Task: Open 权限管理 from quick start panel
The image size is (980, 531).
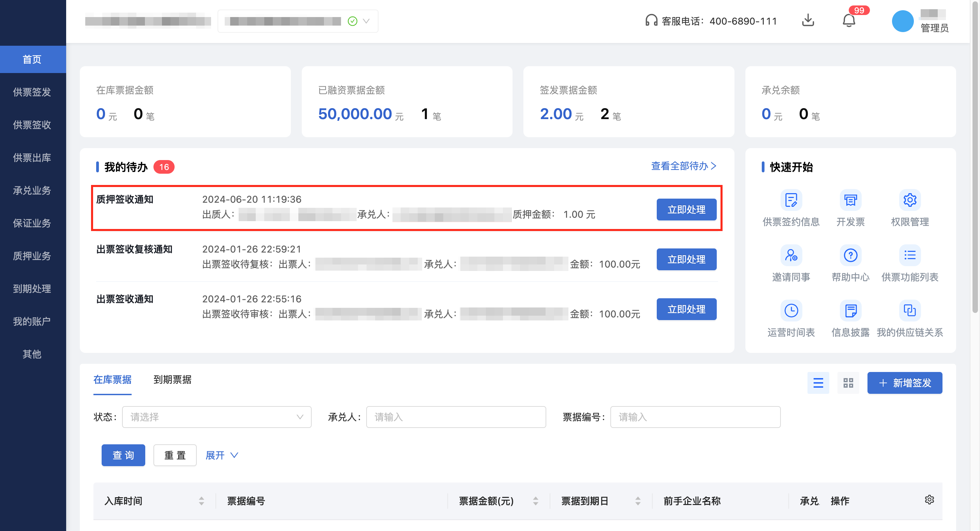Action: tap(910, 200)
